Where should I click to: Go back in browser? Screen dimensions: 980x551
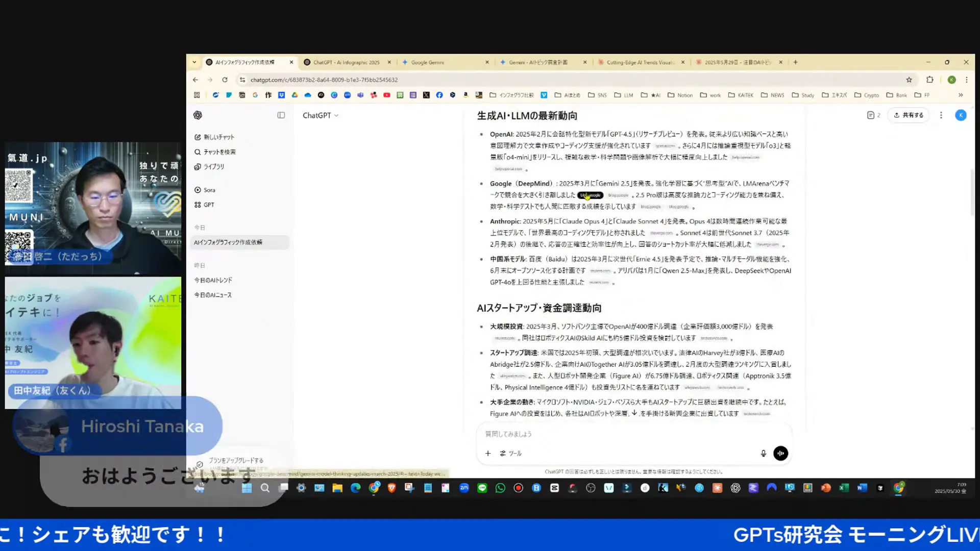click(195, 80)
